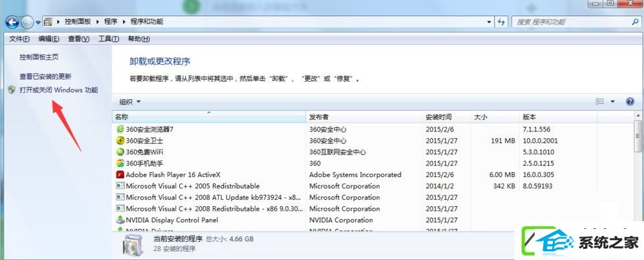This screenshot has width=644, height=260.
Task: Open the recent pages dropdown arrow
Action: (38, 22)
